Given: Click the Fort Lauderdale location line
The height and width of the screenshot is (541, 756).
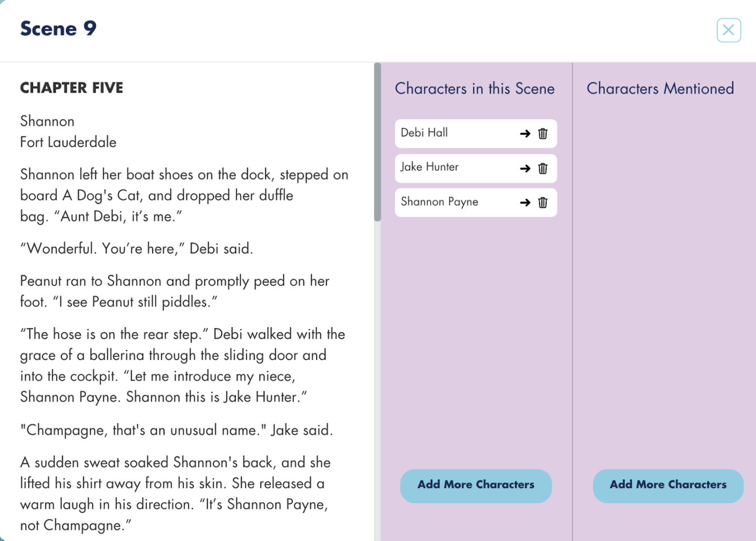Looking at the screenshot, I should click(68, 142).
